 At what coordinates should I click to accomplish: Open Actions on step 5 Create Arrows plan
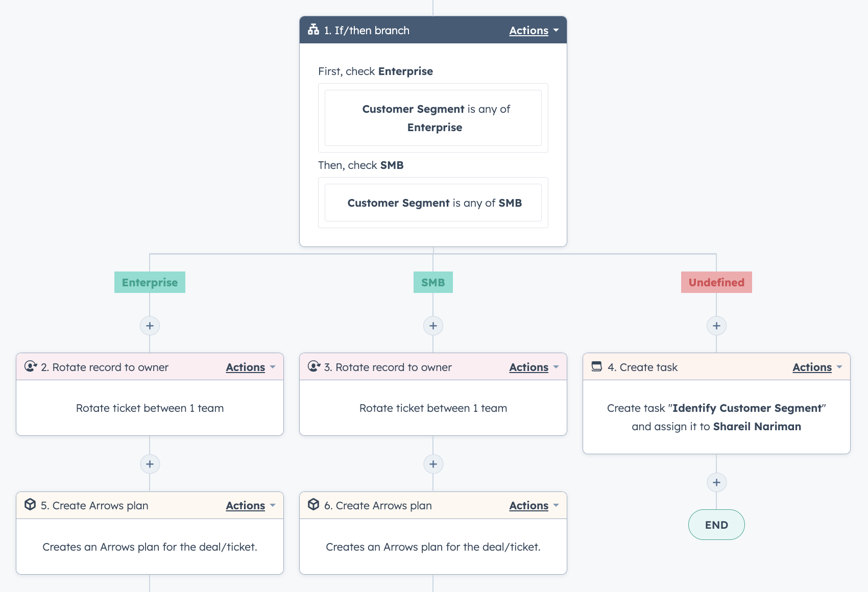[249, 505]
